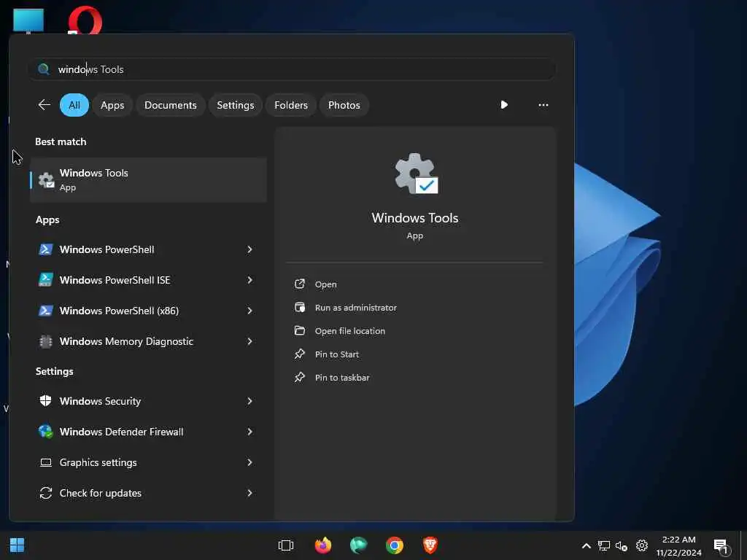Click the network icon in the tray

coord(604,545)
